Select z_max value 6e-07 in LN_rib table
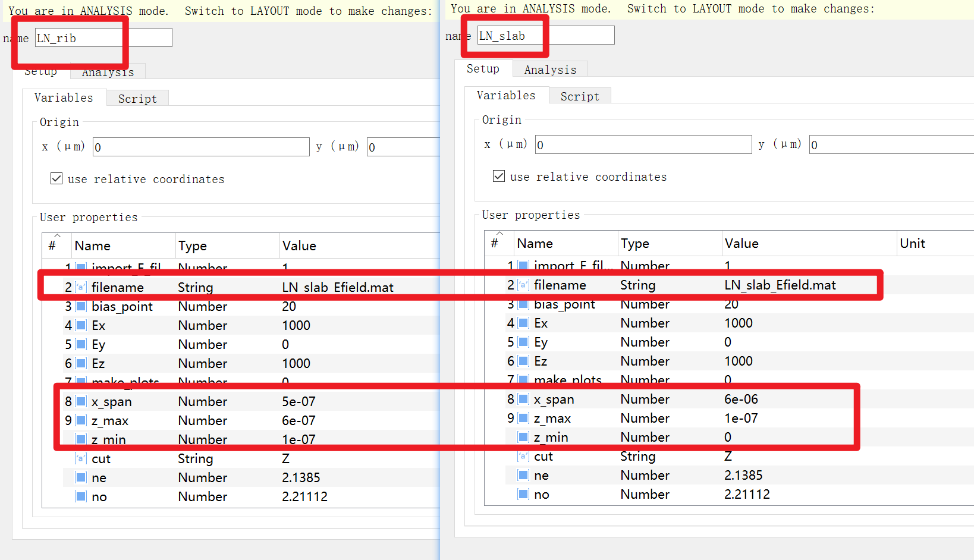The height and width of the screenshot is (560, 974). [299, 420]
